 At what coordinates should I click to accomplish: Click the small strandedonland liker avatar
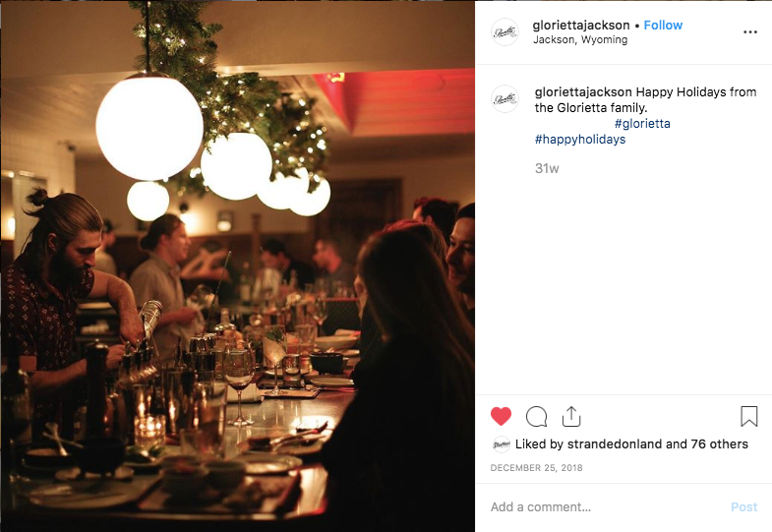pyautogui.click(x=501, y=444)
